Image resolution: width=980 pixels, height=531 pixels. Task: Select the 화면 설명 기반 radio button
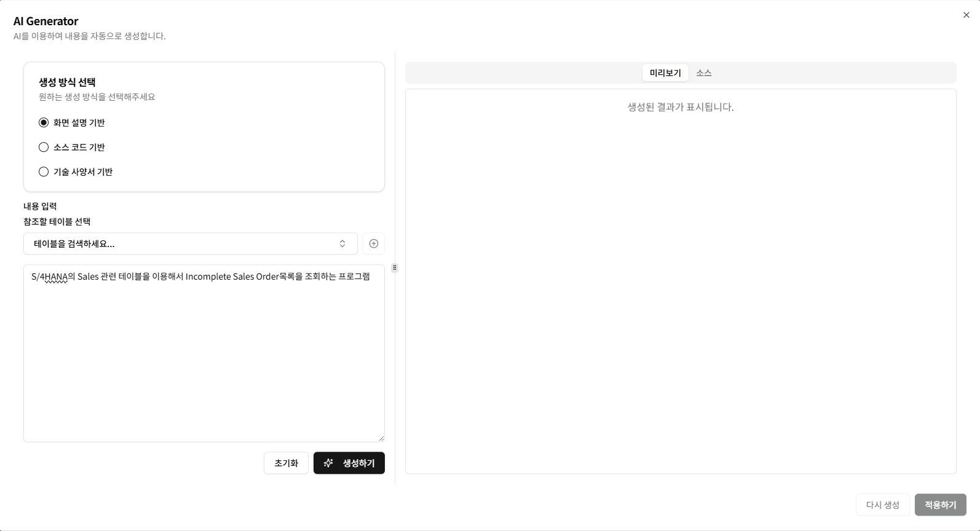(43, 122)
